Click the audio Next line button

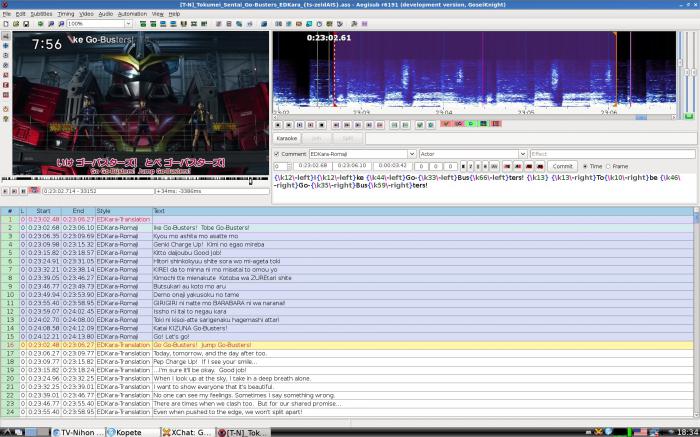(x=289, y=125)
